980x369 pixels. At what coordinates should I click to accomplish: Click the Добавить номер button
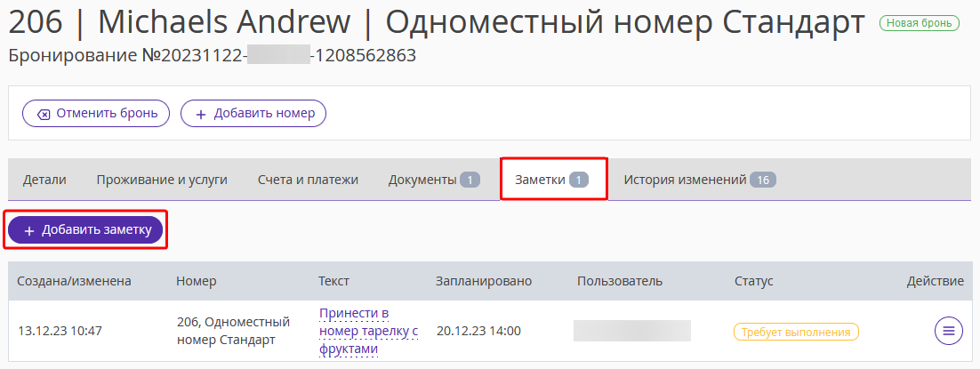tap(253, 114)
